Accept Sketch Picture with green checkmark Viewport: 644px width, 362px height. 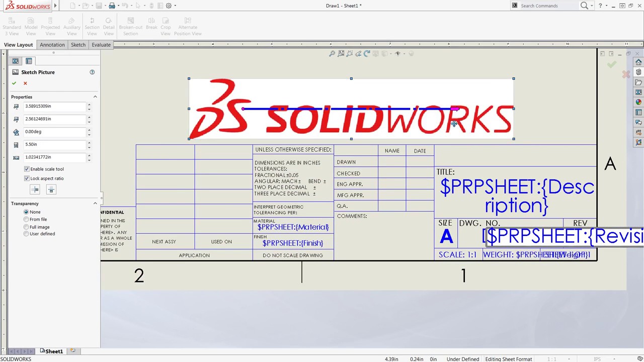14,83
